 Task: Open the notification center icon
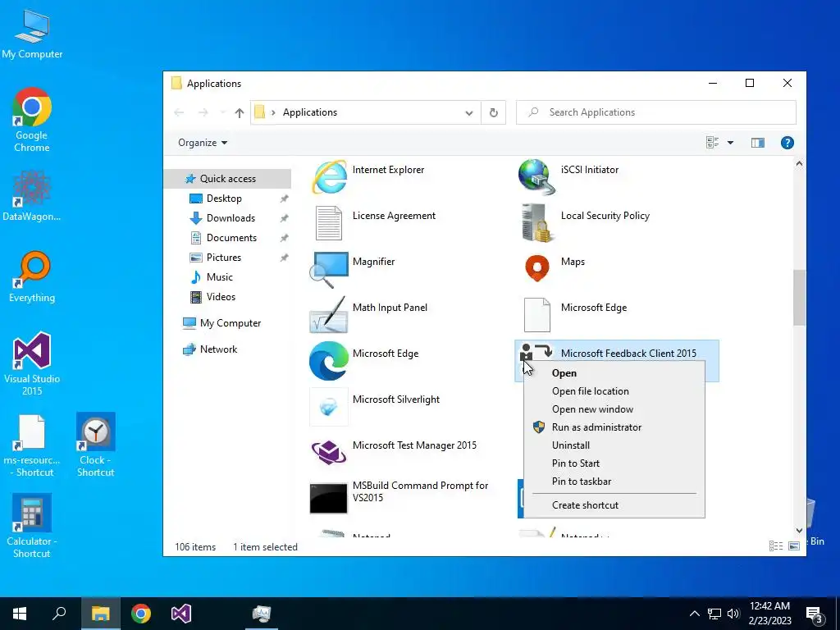pos(815,614)
